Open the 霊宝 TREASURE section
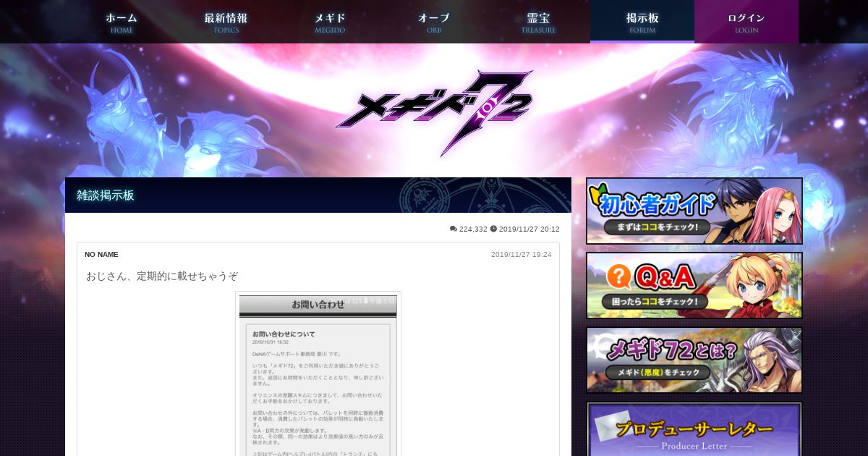This screenshot has width=868, height=456. coord(538,22)
